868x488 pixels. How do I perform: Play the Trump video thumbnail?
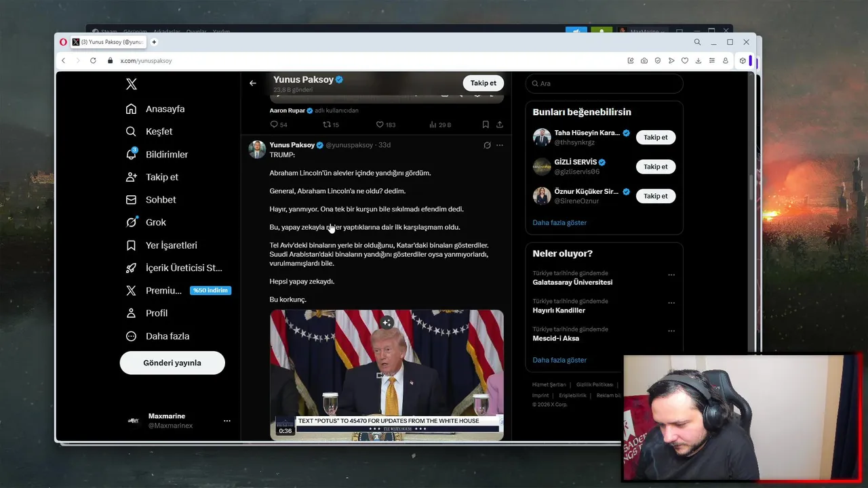pyautogui.click(x=387, y=375)
